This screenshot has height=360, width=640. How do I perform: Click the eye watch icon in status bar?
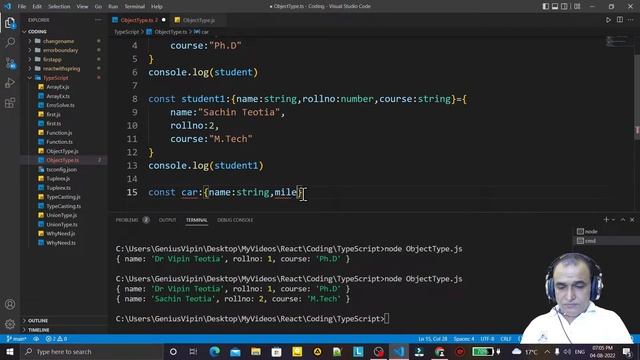tap(36, 339)
